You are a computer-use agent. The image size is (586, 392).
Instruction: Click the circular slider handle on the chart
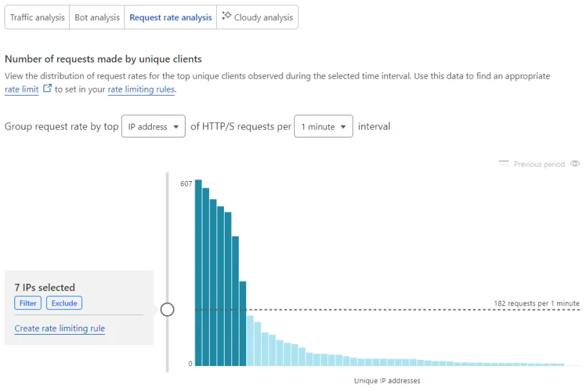coord(167,309)
